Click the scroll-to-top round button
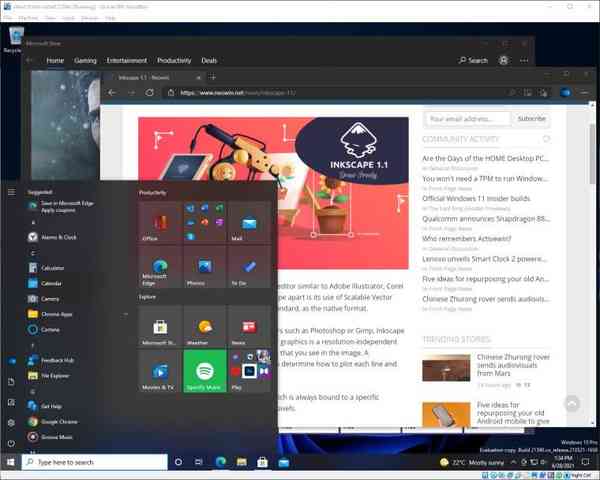The image size is (600, 480). pos(572,403)
